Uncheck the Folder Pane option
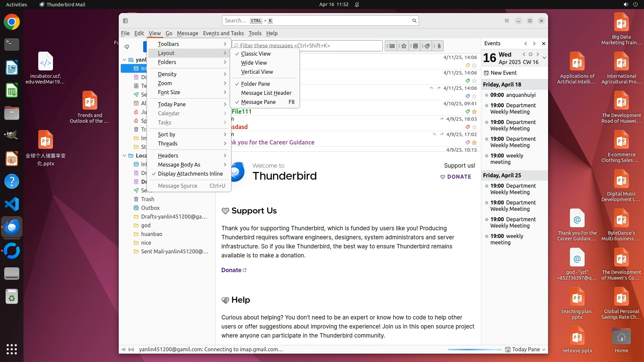This screenshot has height=362, width=644. pos(255,84)
